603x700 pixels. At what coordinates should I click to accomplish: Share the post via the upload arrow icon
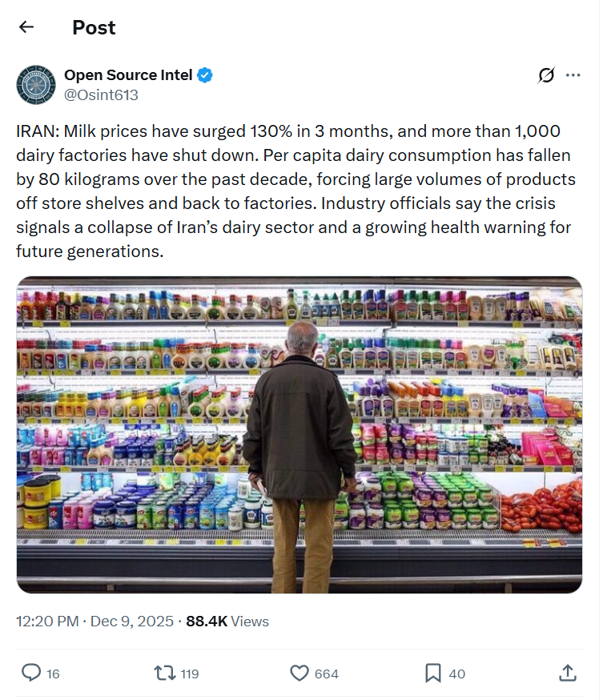coord(567,673)
